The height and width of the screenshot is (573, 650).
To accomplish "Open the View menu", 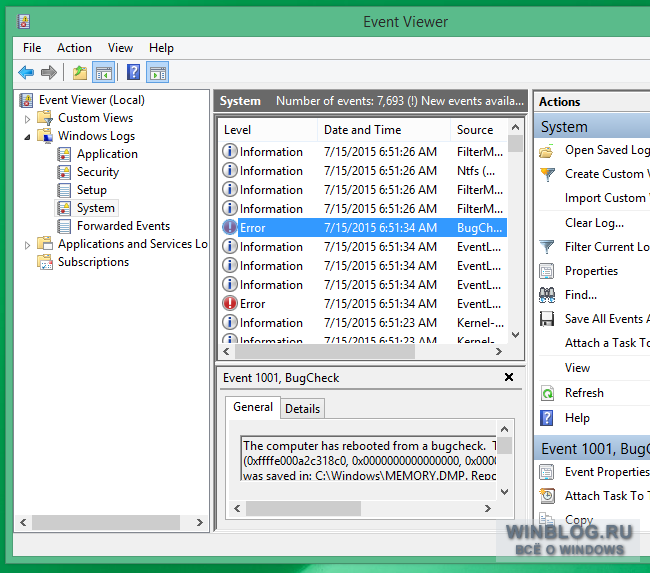I will pyautogui.click(x=120, y=48).
